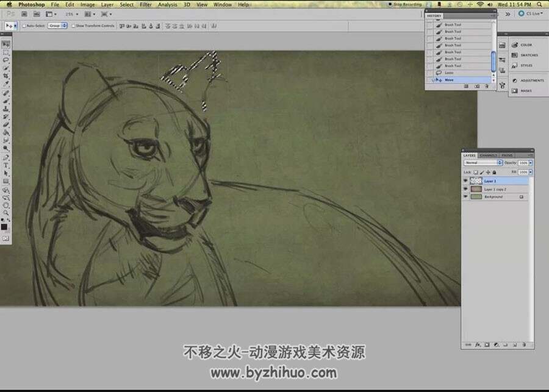Screen dimensions: 549x392
Task: Open the Masks panel
Action: point(522,91)
